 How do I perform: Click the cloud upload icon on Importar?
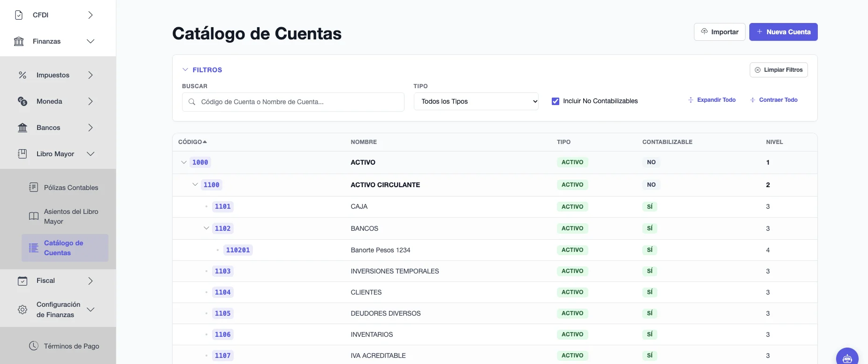point(704,31)
